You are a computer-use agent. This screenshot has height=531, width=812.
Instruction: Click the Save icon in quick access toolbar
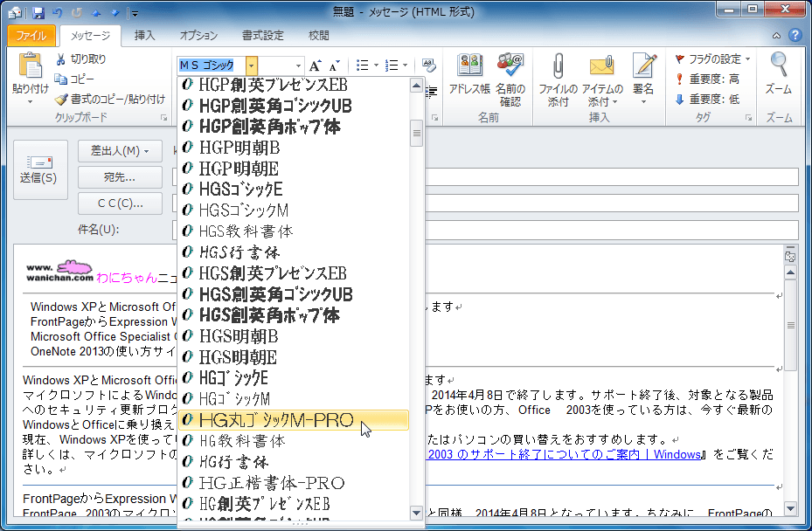[x=38, y=13]
